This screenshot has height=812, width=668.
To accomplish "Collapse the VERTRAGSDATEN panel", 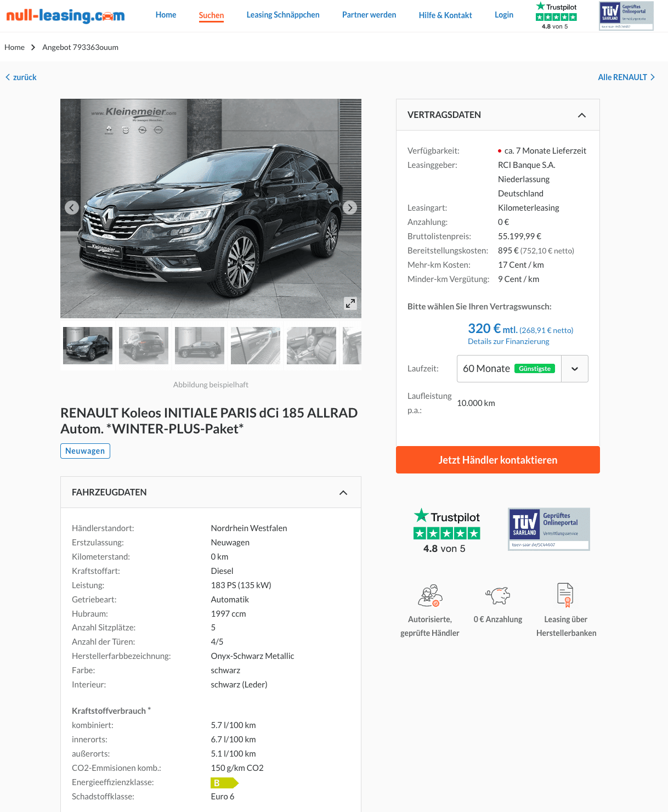I will tap(582, 115).
